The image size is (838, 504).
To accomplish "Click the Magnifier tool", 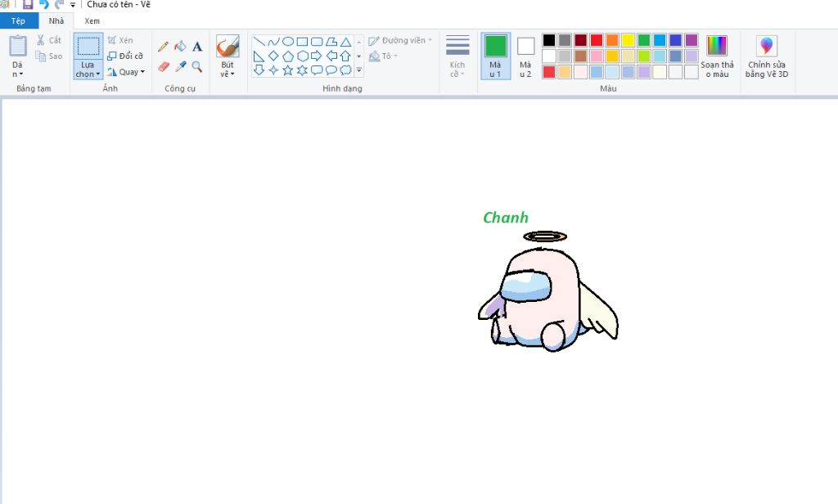I will pyautogui.click(x=197, y=66).
